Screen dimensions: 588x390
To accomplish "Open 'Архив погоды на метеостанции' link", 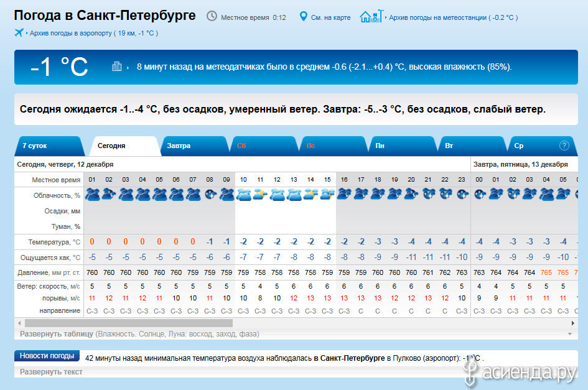I will [454, 17].
